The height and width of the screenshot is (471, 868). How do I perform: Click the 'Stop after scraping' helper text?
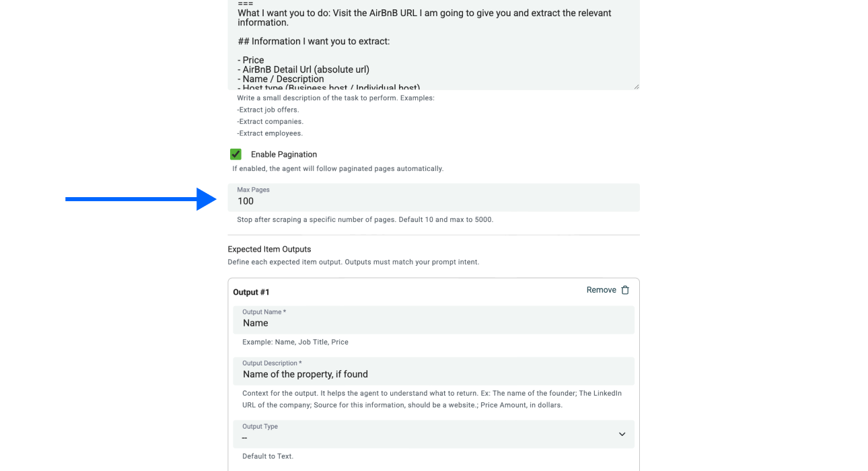[365, 219]
